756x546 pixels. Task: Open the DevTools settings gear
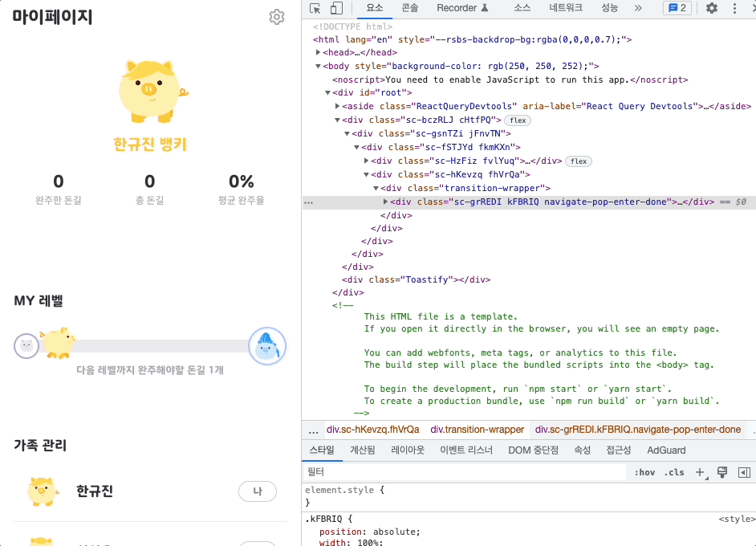pyautogui.click(x=712, y=8)
